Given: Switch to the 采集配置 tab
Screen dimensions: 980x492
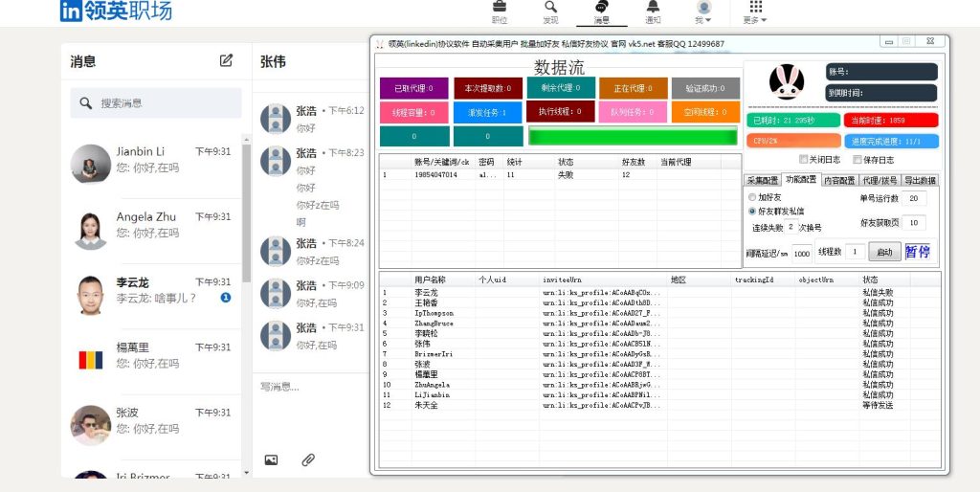Looking at the screenshot, I should pyautogui.click(x=762, y=180).
